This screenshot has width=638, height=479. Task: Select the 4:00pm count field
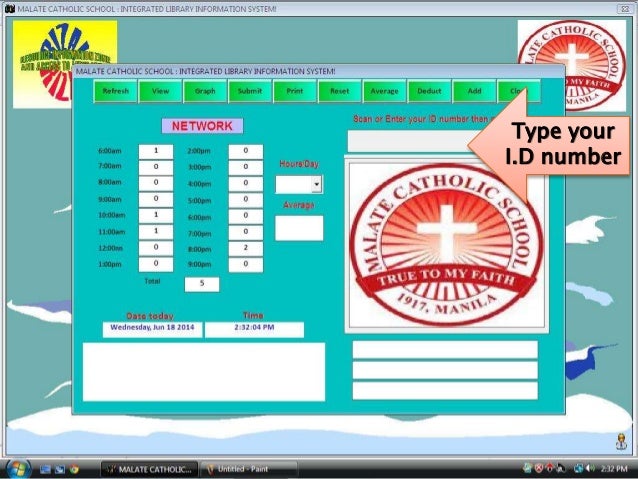point(246,184)
